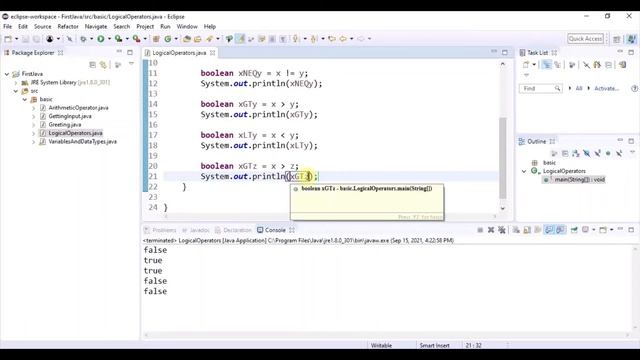Switch to the Javadoc tab

click(x=196, y=230)
